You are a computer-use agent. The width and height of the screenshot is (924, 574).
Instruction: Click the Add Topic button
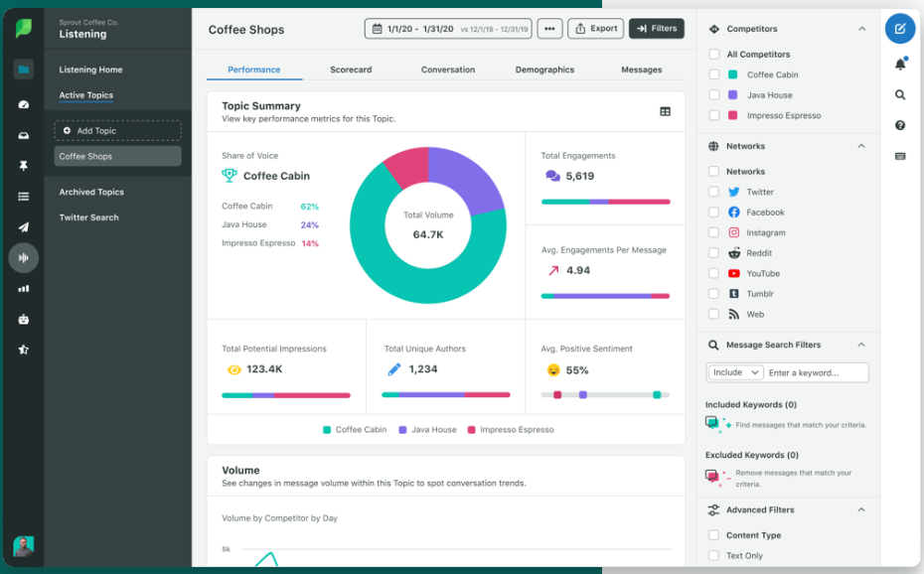(x=118, y=131)
